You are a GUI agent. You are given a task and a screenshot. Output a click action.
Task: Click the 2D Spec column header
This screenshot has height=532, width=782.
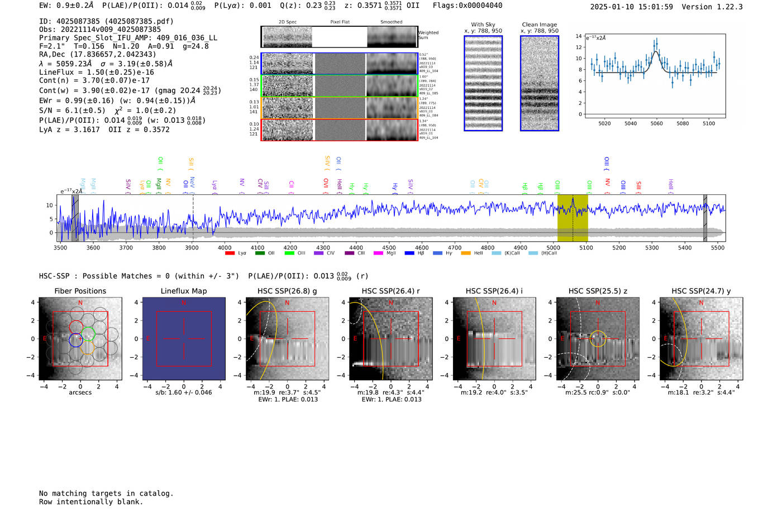coord(288,22)
